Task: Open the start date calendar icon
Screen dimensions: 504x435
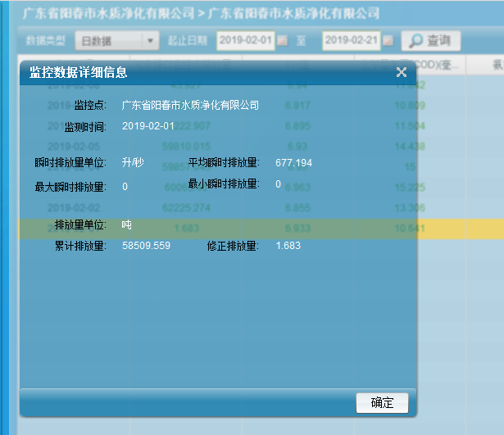Action: click(x=282, y=41)
